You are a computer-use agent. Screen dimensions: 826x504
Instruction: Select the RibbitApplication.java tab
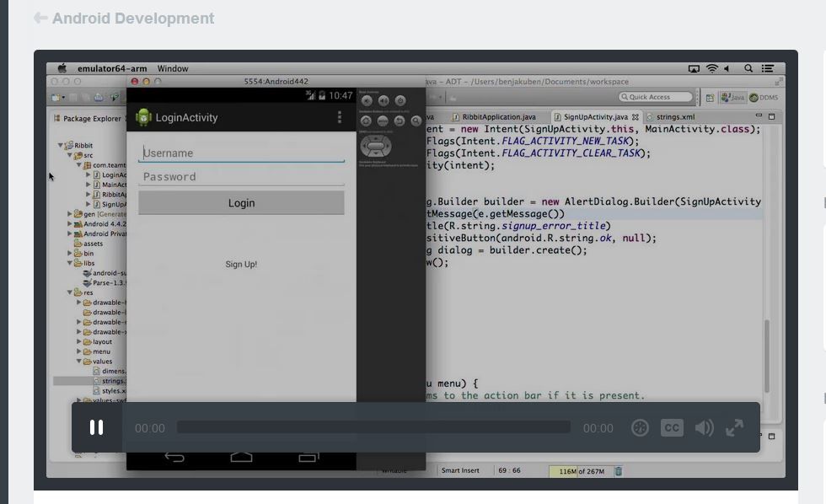coord(498,117)
